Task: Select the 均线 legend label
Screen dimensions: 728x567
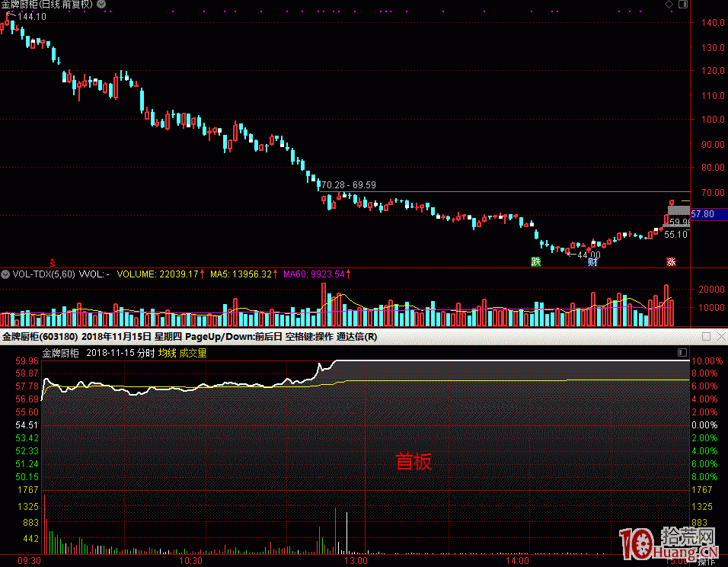Action: (x=167, y=354)
